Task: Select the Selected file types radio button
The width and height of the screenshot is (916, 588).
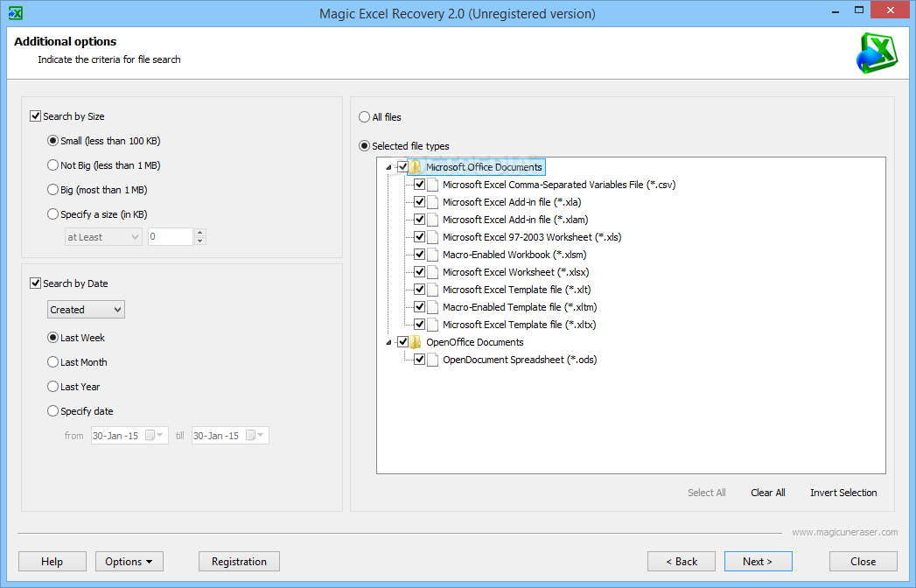Action: pos(365,146)
